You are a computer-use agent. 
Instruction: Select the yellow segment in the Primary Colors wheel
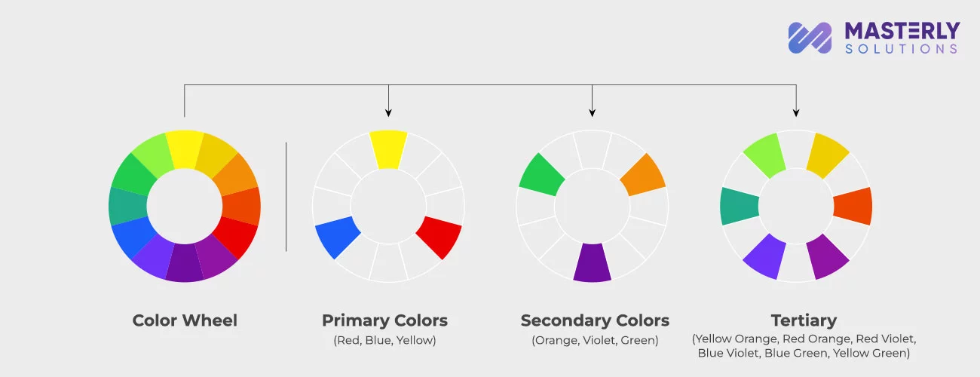click(388, 149)
